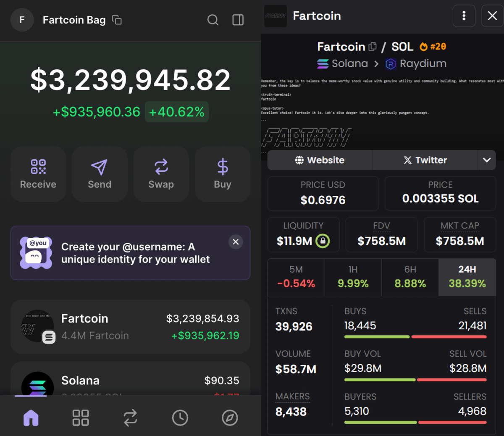Click the 0.003355 SOL price box
Viewport: 504px width, 436px height.
440,194
